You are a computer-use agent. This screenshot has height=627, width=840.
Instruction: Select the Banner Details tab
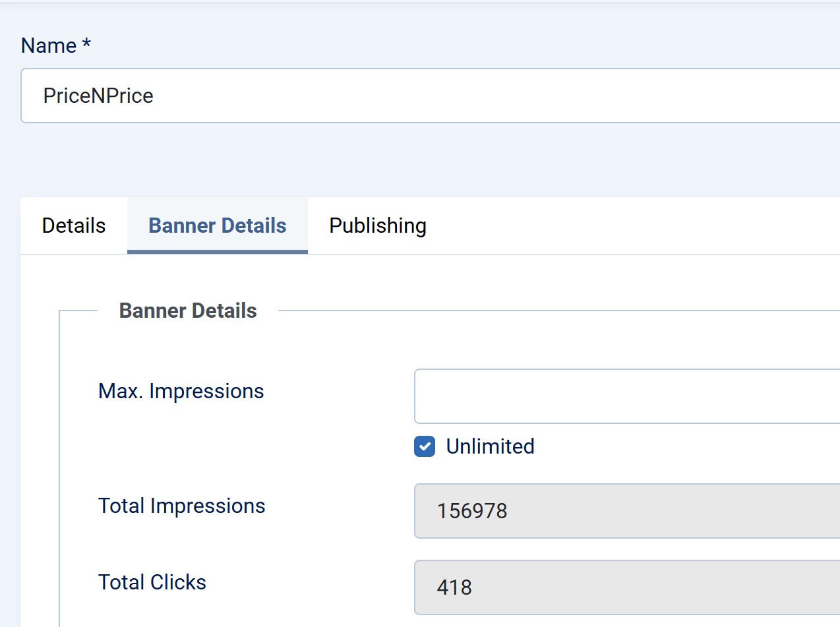click(x=218, y=225)
